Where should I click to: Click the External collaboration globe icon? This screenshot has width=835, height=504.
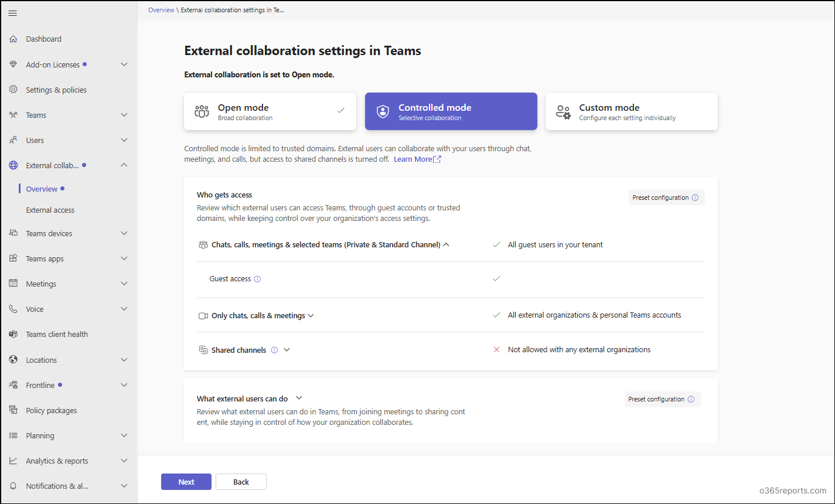click(x=13, y=165)
